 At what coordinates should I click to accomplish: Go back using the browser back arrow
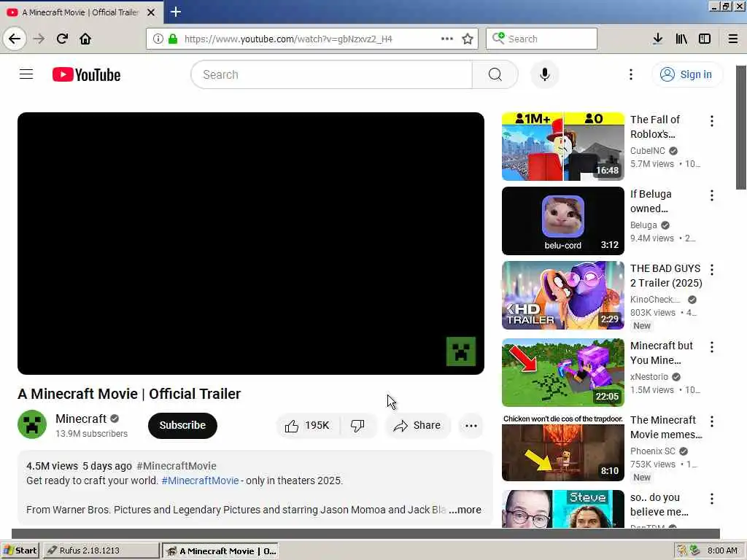[15, 39]
